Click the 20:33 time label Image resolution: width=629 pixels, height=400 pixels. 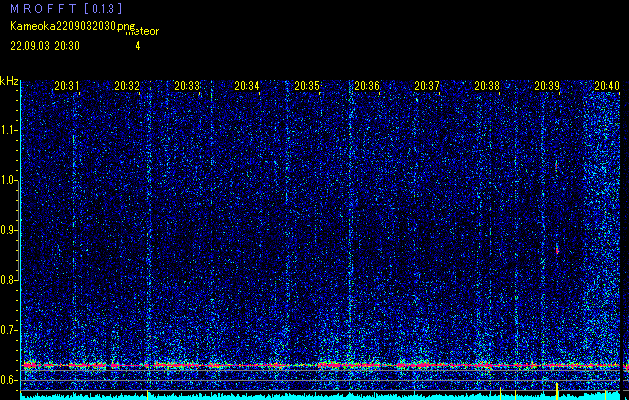click(x=187, y=85)
